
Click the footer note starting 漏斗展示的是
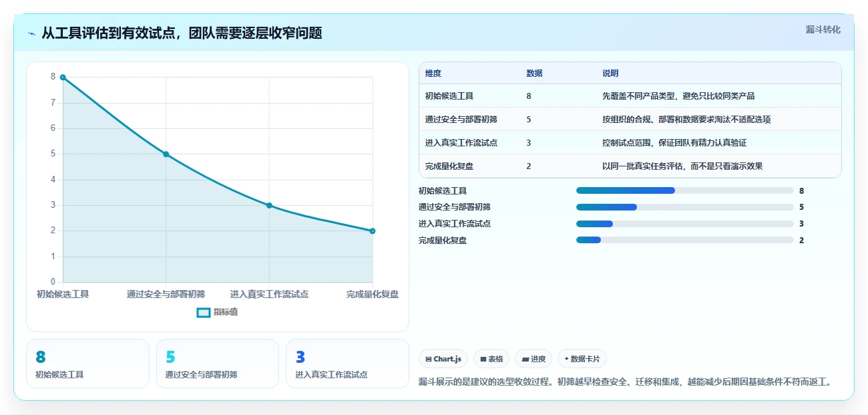pyautogui.click(x=625, y=382)
